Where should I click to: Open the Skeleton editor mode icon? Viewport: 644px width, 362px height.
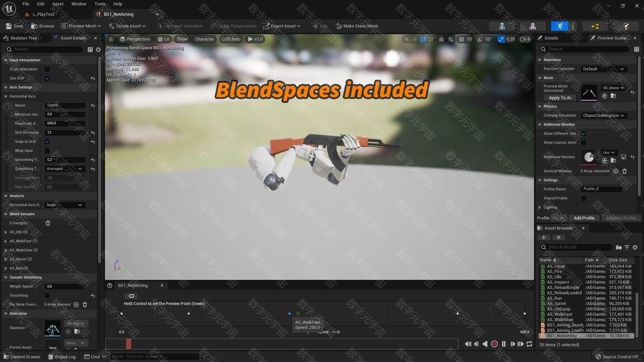coord(502,26)
